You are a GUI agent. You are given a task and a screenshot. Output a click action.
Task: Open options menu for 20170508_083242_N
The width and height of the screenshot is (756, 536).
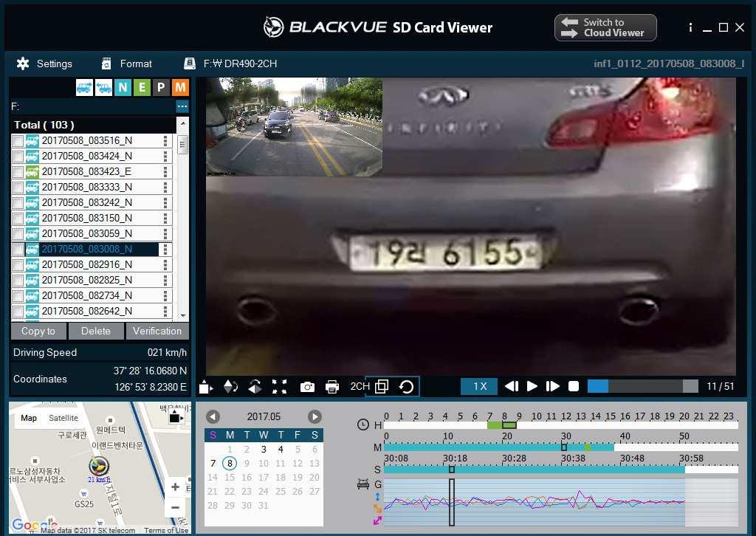(165, 202)
